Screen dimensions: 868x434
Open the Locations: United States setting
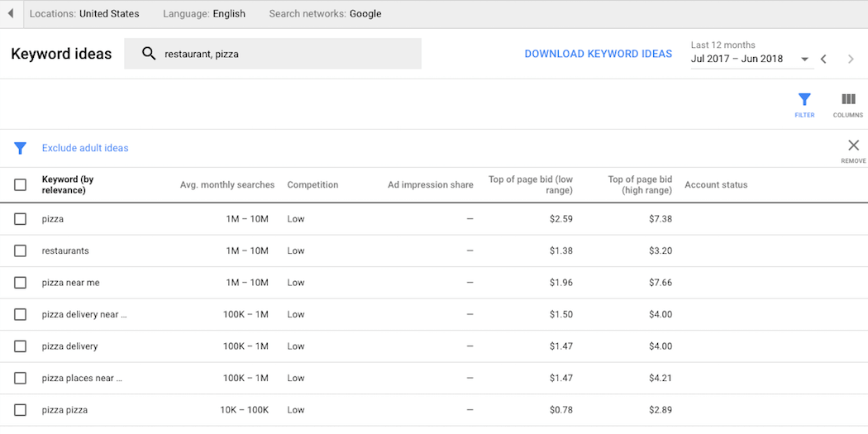84,14
